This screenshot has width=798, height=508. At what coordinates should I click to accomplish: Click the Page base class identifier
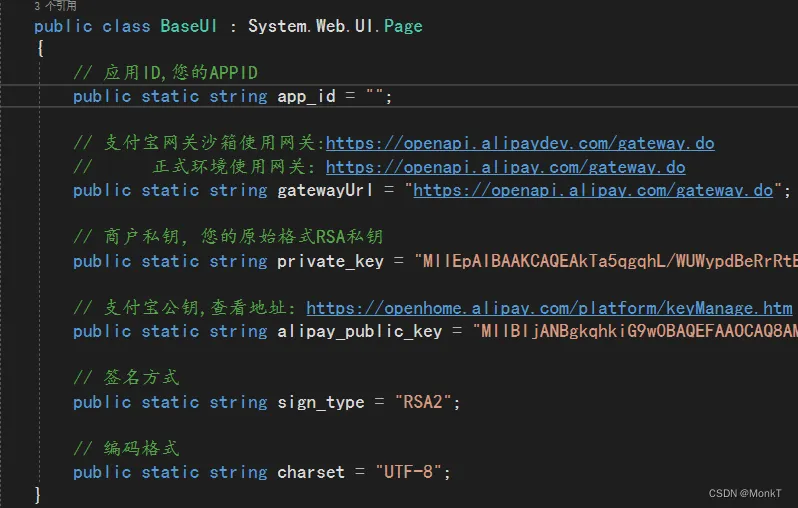[403, 26]
